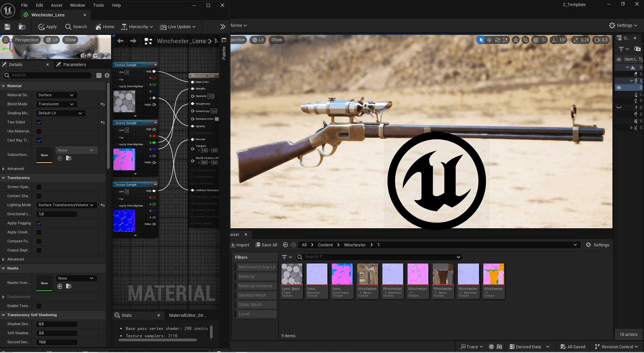Image resolution: width=644 pixels, height=353 pixels.
Task: Expand toolbar overflow chevrons
Action: click(x=223, y=27)
